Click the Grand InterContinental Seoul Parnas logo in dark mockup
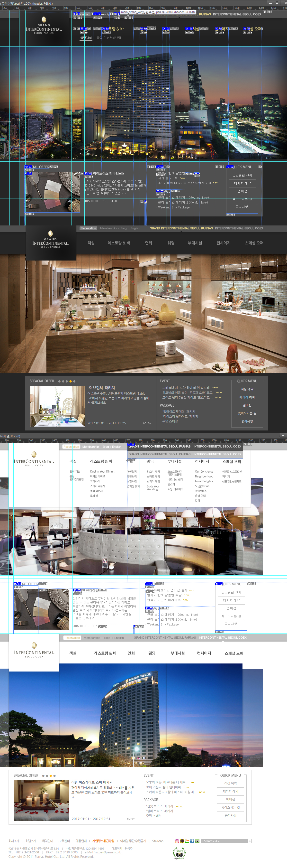Screen dimensions: 287x868 51,240
